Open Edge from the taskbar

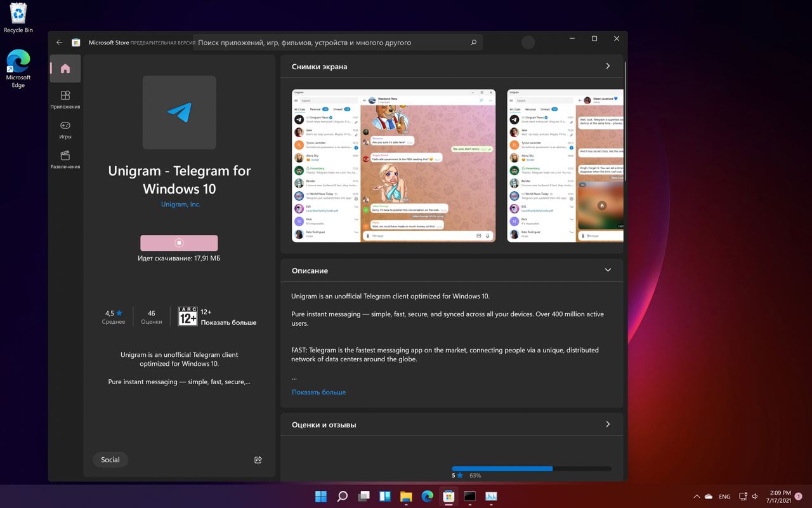point(428,496)
